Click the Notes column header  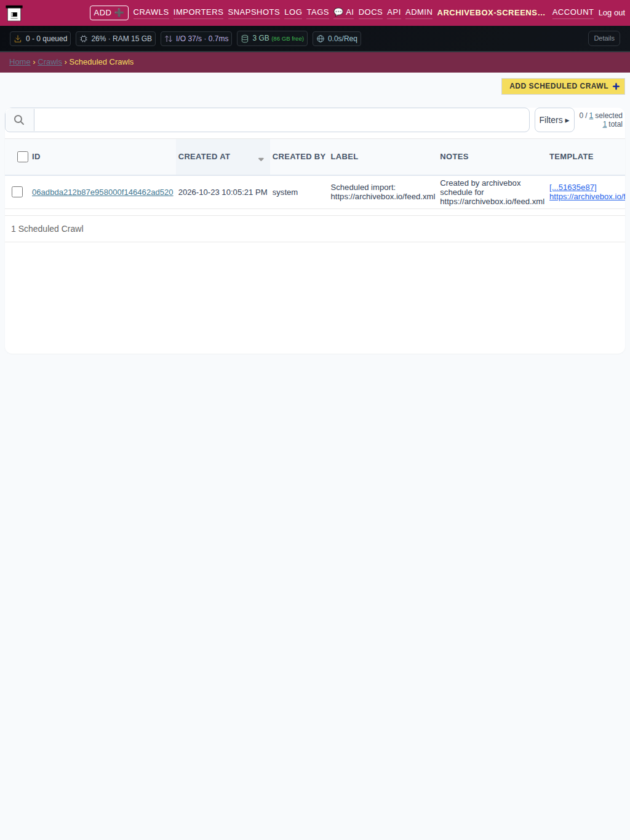point(454,157)
